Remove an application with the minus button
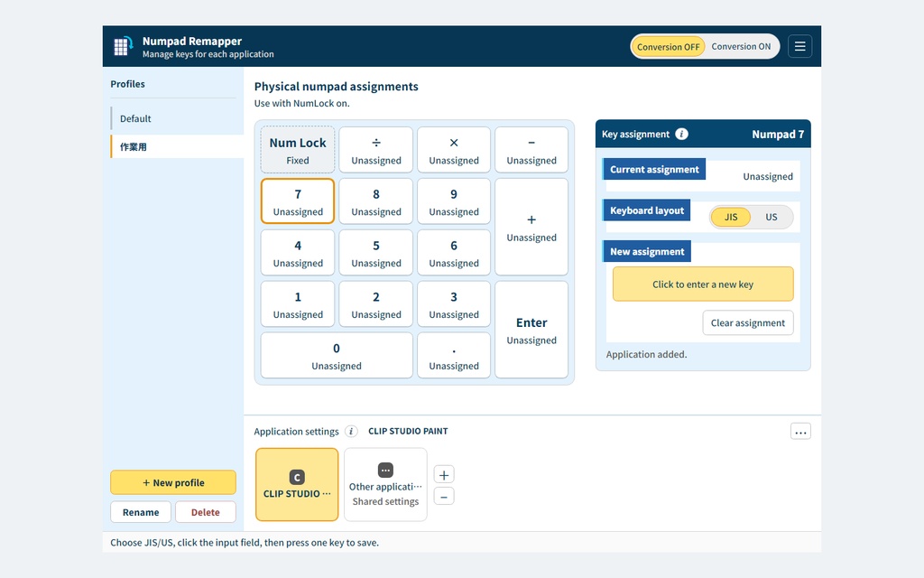924x578 pixels. pos(444,497)
